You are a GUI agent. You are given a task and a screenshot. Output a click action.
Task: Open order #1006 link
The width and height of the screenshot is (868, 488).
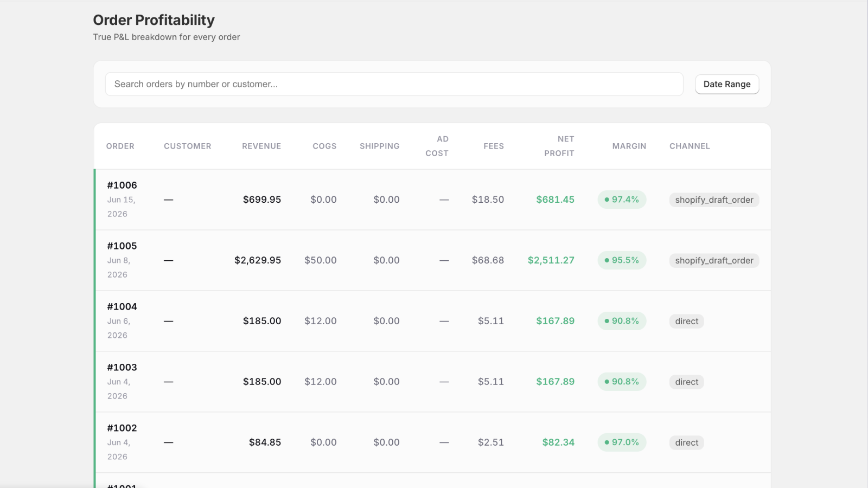pyautogui.click(x=122, y=185)
